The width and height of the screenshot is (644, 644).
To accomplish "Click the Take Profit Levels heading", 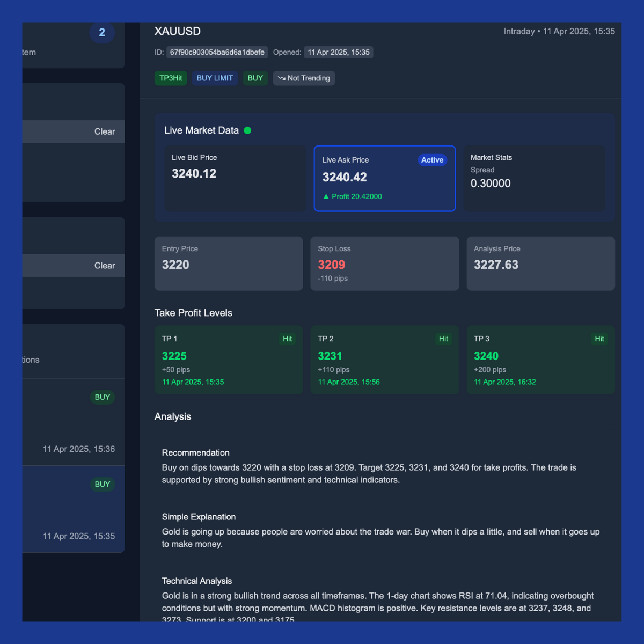I will (193, 313).
